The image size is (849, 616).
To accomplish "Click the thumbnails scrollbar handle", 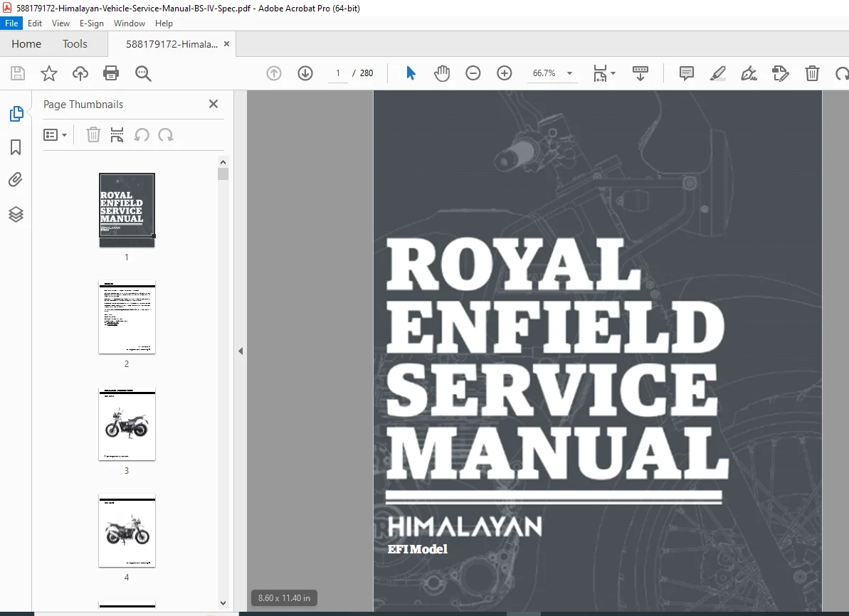I will coord(223,174).
